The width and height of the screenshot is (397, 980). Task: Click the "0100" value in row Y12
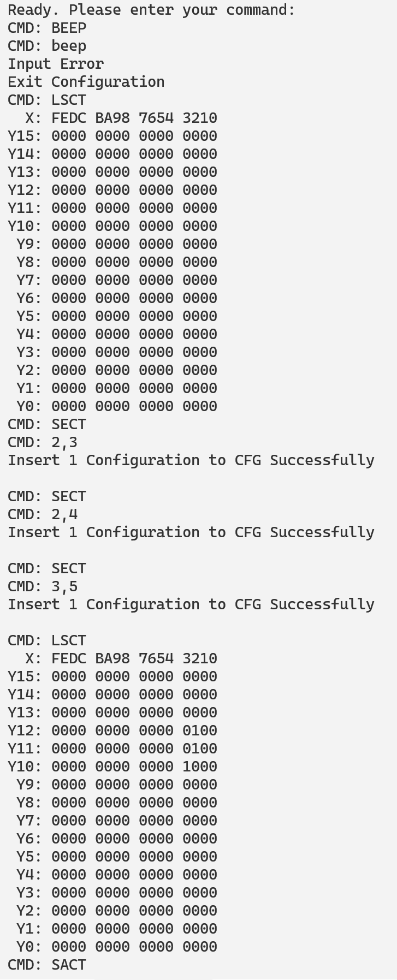200,730
